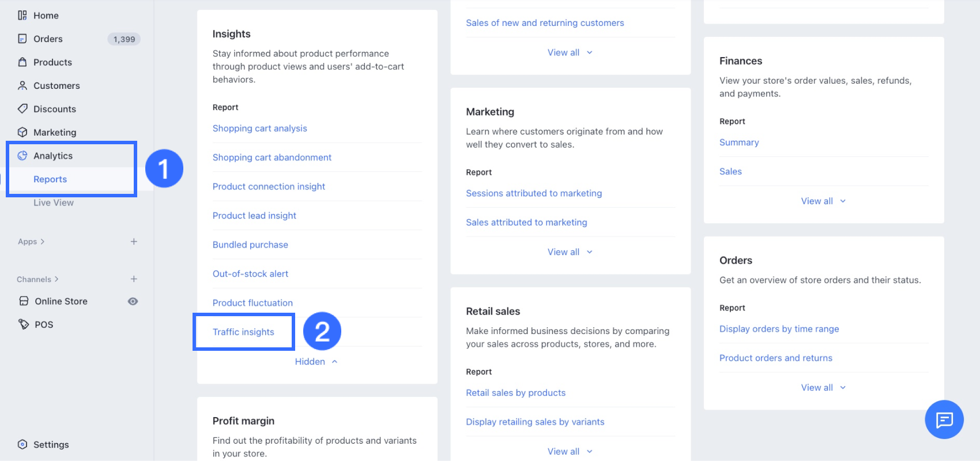
Task: Click the Products bag icon
Action: coord(22,62)
